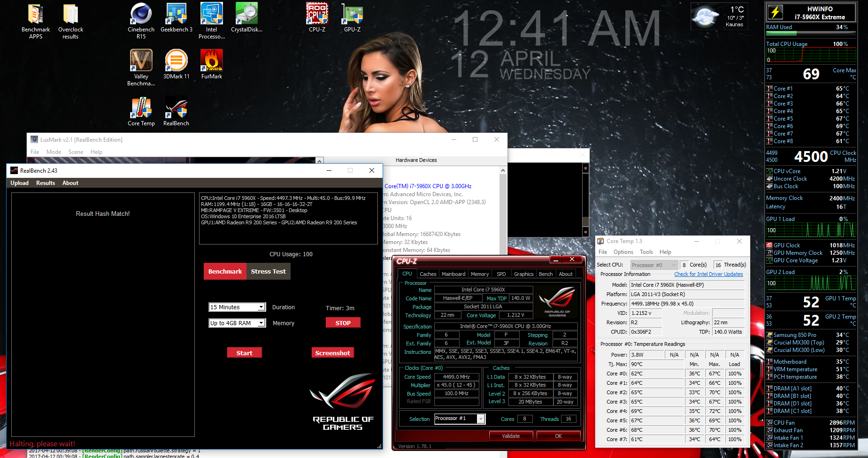Click the Motherboard temperature icon in HWiNFO
This screenshot has width=868, height=458.
[769, 362]
